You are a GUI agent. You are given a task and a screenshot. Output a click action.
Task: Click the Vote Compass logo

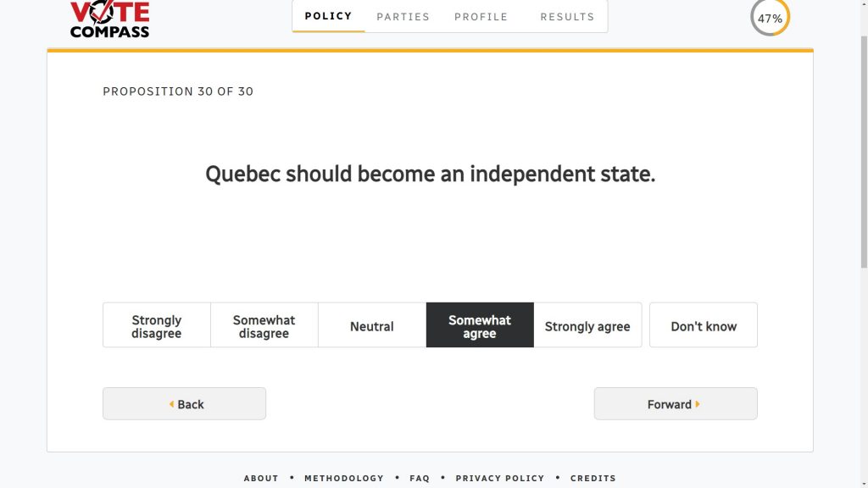(x=109, y=19)
